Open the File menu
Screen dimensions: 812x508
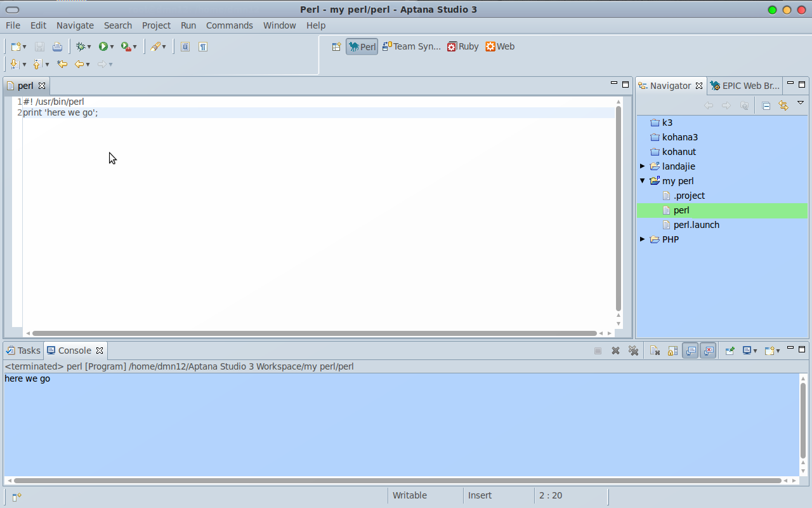click(x=13, y=25)
